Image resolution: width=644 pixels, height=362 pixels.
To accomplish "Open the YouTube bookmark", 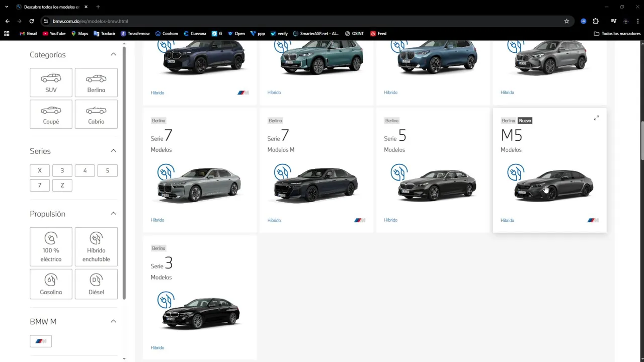I will [x=54, y=34].
